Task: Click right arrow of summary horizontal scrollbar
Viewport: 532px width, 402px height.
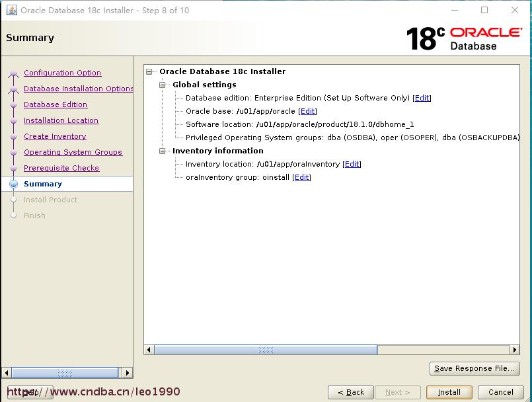Action: click(515, 350)
